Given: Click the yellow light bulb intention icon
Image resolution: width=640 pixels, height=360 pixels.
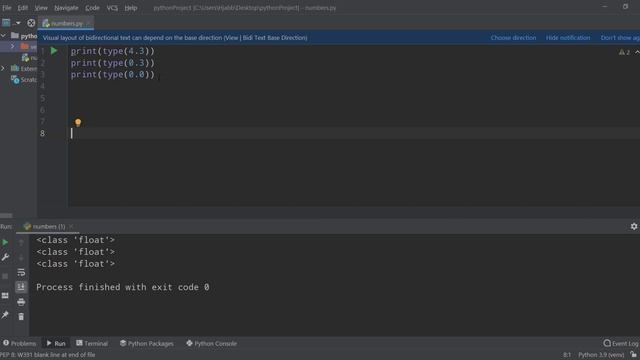Looking at the screenshot, I should coord(78,122).
